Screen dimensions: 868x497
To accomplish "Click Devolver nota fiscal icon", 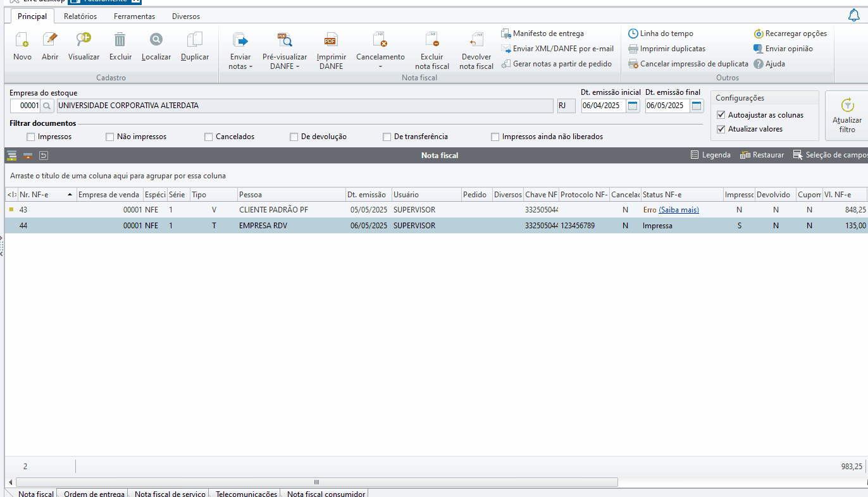I will tap(476, 40).
